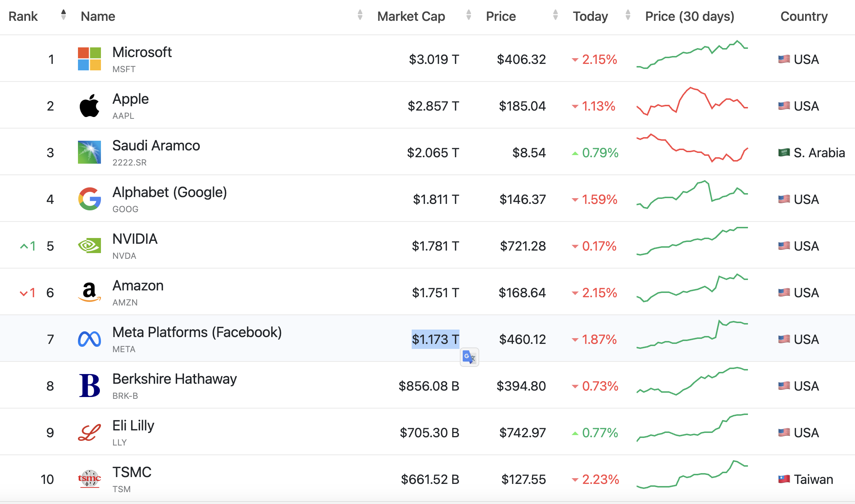Click the Amazon logo icon
Screen dimensions: 855x504
[x=89, y=292]
